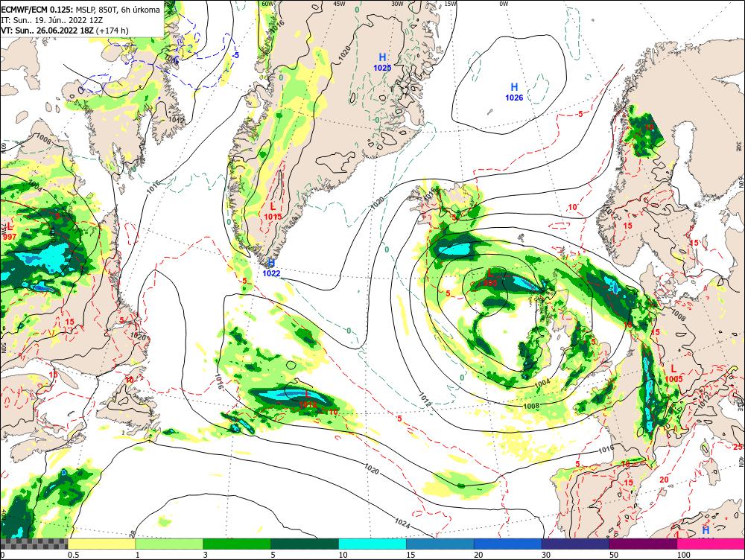Viewport: 745px width, 560px height.
Task: Click the steel blue 15–20 mm legend swatch
Action: point(440,544)
